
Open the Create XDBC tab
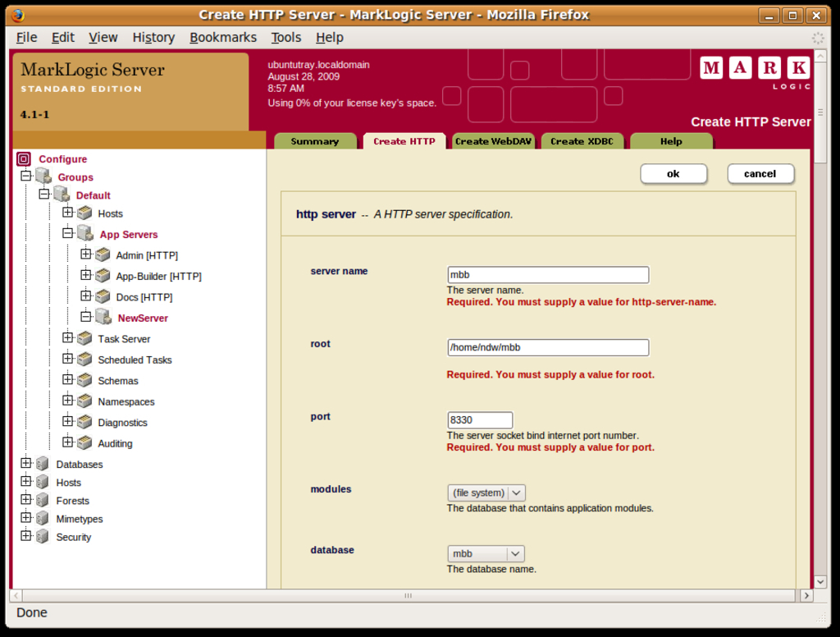point(582,141)
